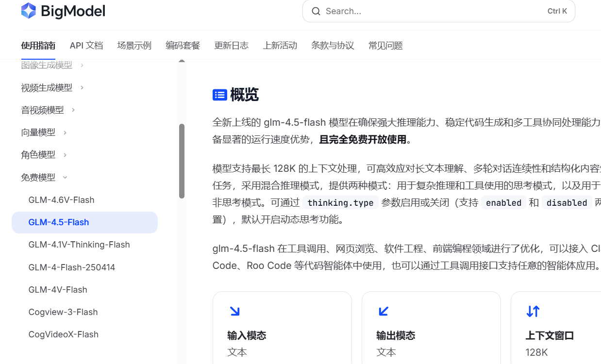This screenshot has width=601, height=364.
Task: Click the sidebar scroll-up arrow
Action: pyautogui.click(x=182, y=62)
